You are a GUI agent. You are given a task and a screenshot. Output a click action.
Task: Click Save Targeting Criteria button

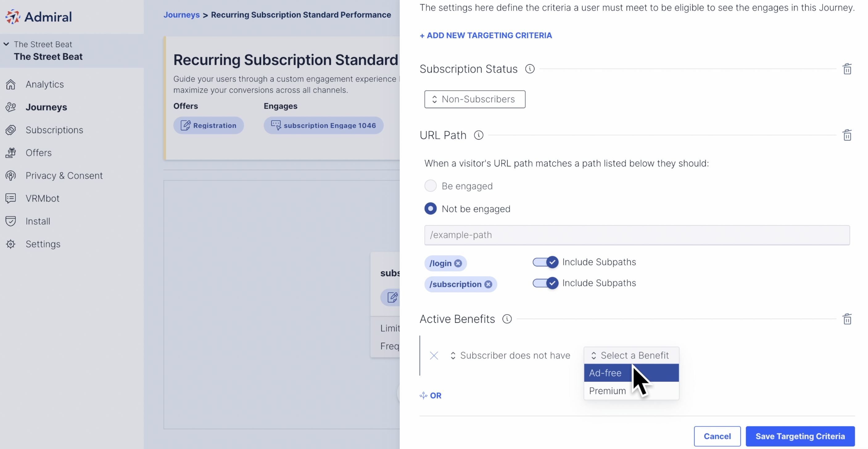(800, 436)
